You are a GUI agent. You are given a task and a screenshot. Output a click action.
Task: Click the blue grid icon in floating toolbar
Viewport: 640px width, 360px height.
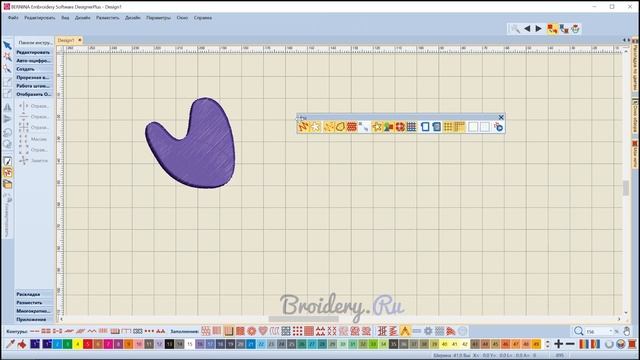411,127
